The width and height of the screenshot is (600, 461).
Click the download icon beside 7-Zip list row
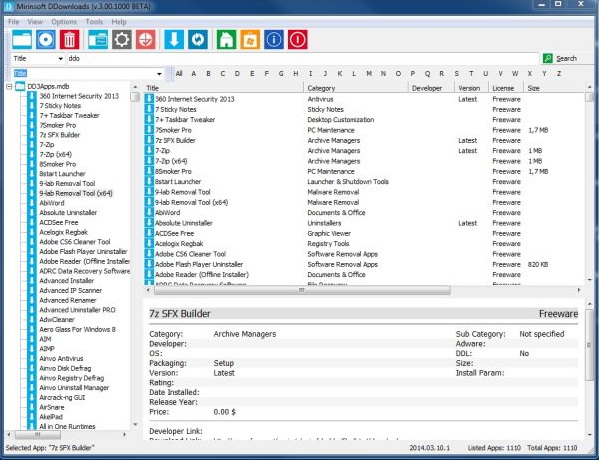coord(149,150)
